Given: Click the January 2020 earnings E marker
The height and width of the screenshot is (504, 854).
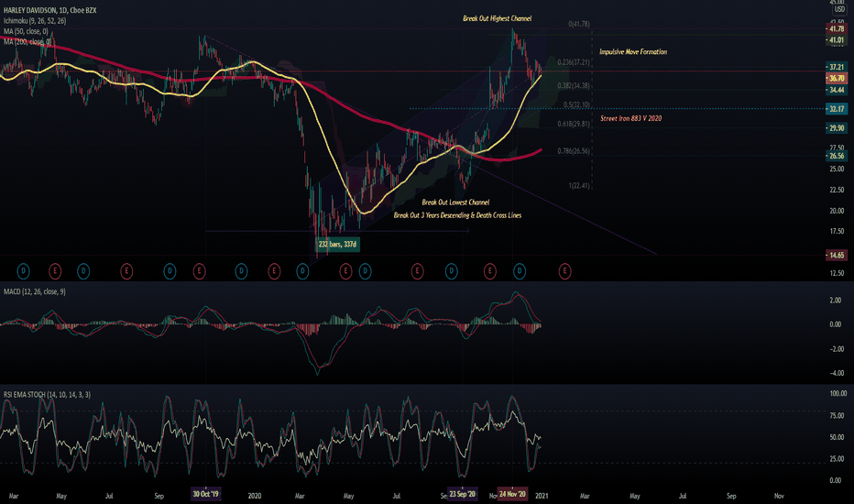Looking at the screenshot, I should coord(274,271).
